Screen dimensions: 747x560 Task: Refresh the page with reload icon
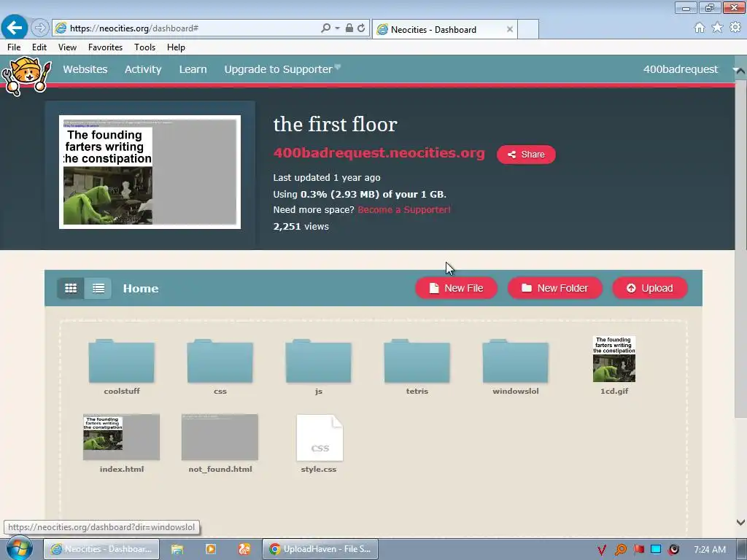[x=361, y=28]
